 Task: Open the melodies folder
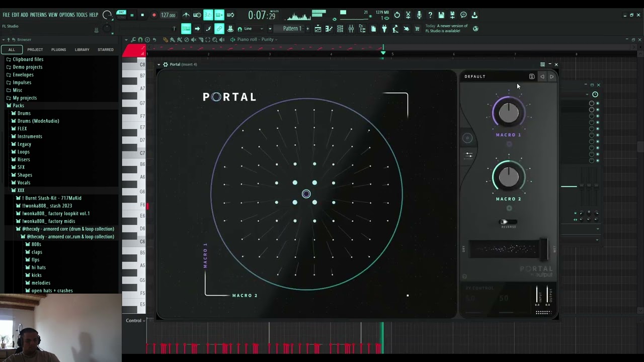click(41, 283)
